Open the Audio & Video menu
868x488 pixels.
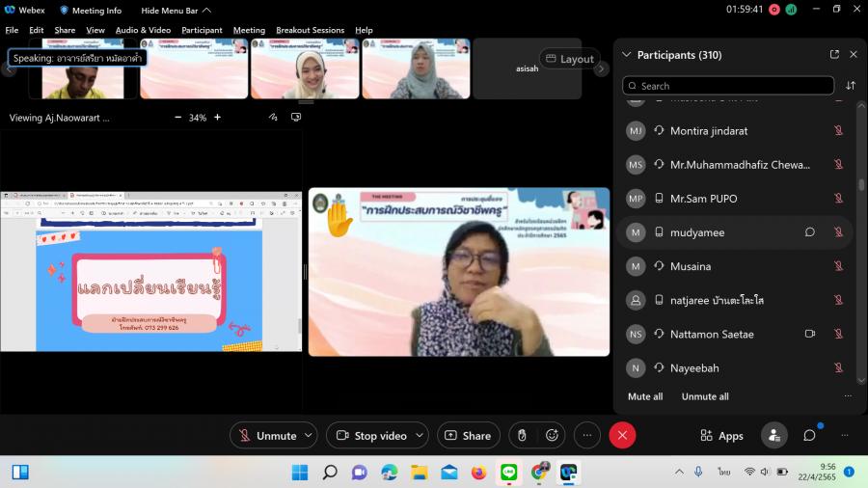point(143,30)
